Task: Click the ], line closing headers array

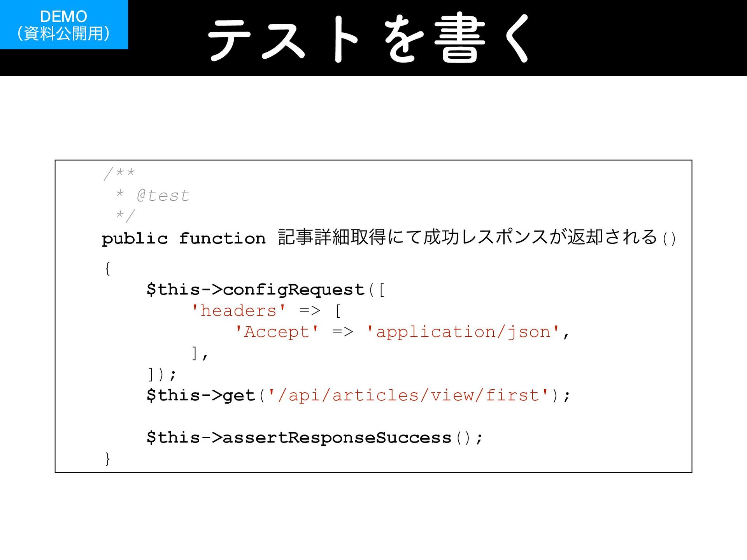Action: 200,353
